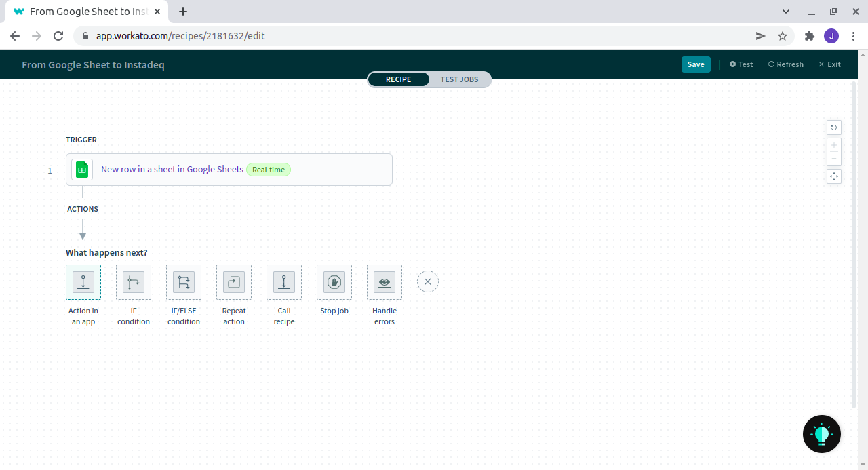Open the Chrome profile avatar J
This screenshot has height=470, width=868.
831,36
